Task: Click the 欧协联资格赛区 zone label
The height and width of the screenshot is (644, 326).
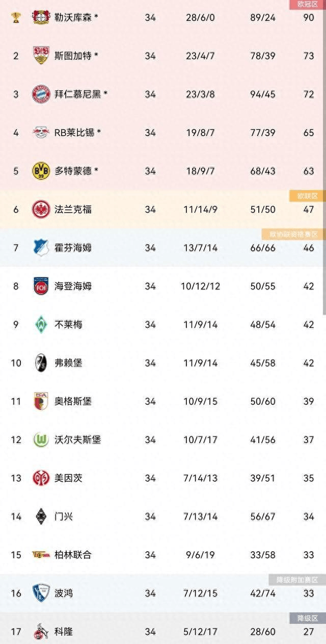Action: tap(292, 235)
